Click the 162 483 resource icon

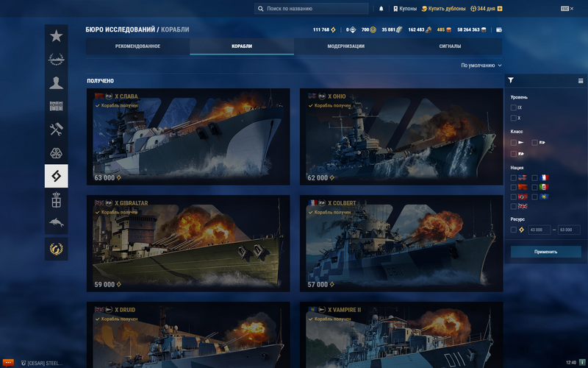(x=429, y=29)
